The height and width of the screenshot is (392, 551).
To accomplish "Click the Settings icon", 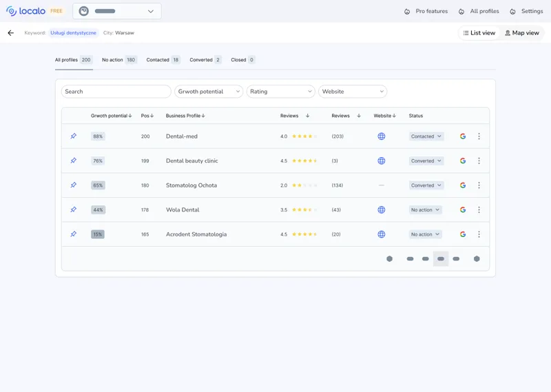I will [x=512, y=11].
